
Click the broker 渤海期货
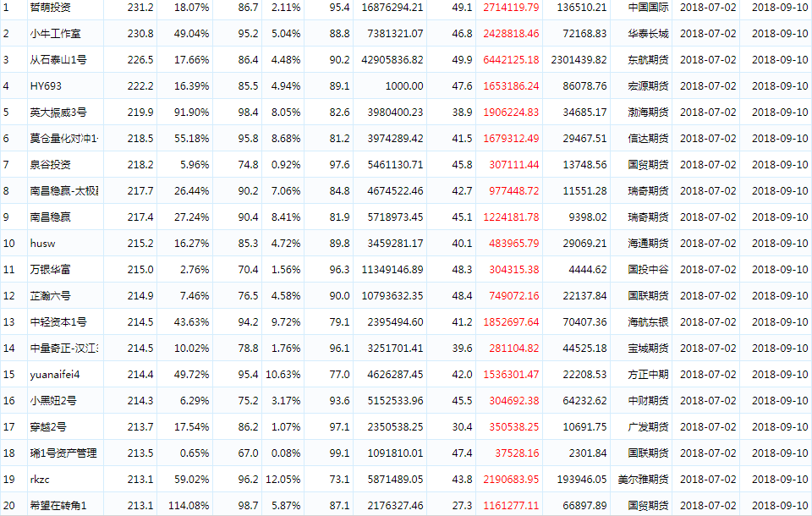tap(649, 113)
